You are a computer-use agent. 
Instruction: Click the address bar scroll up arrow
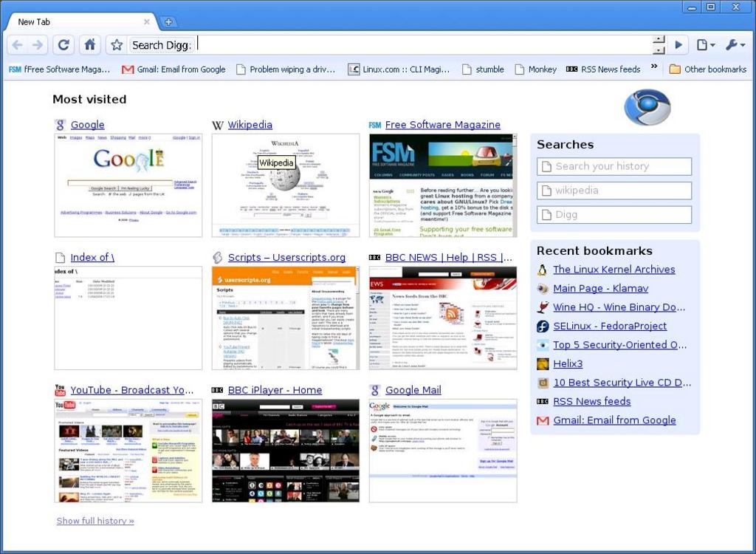659,40
